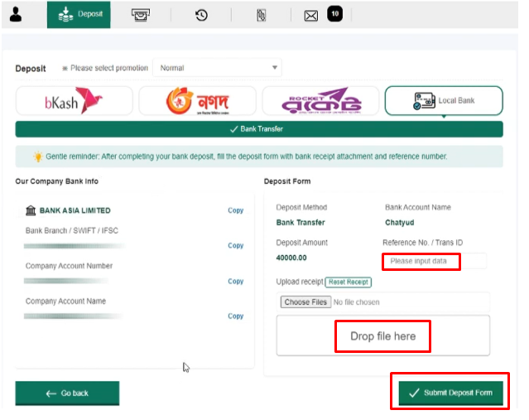Image resolution: width=529 pixels, height=420 pixels.
Task: Open the betting records document icon
Action: pos(261,15)
